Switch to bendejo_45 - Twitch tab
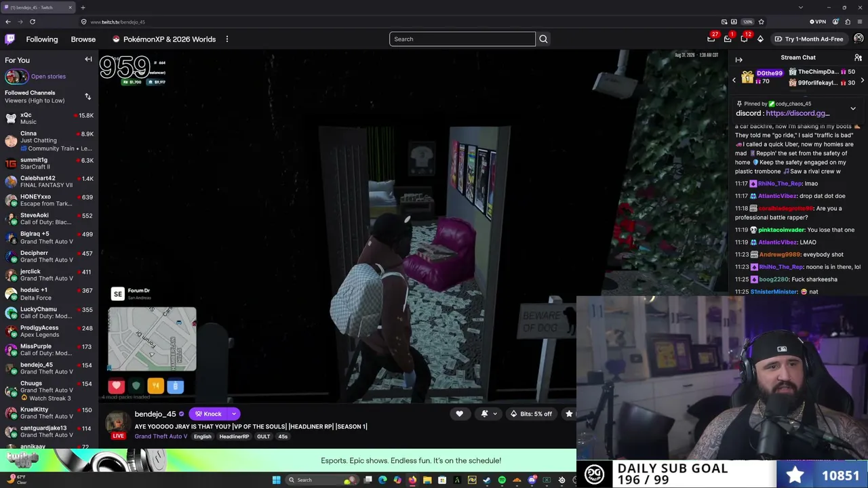Screen dimensions: 868x488 [x=37, y=7]
